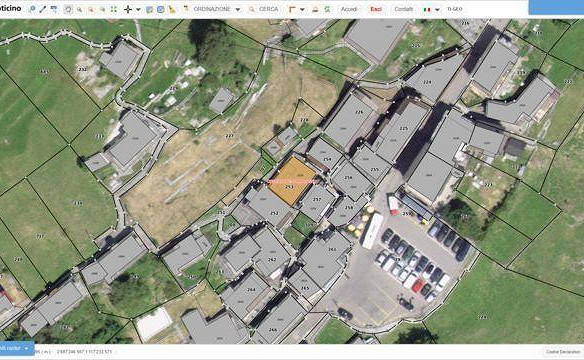The height and width of the screenshot is (360, 584).
Task: Click the zoom in magnifier icon
Action: [x=79, y=9]
